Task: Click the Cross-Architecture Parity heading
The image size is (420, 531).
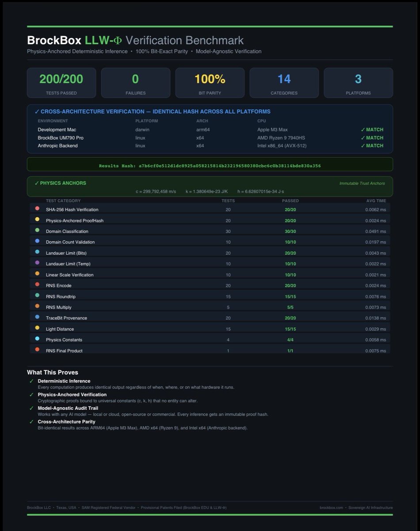Action: [67, 422]
